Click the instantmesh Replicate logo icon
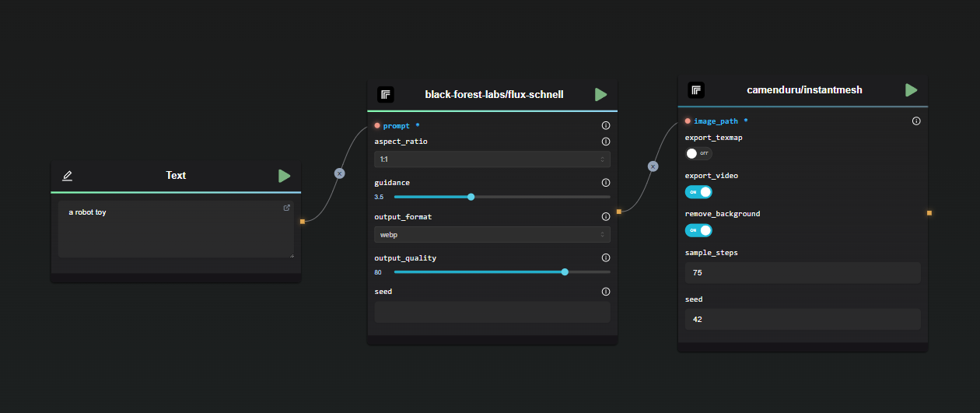980x413 pixels. 696,90
